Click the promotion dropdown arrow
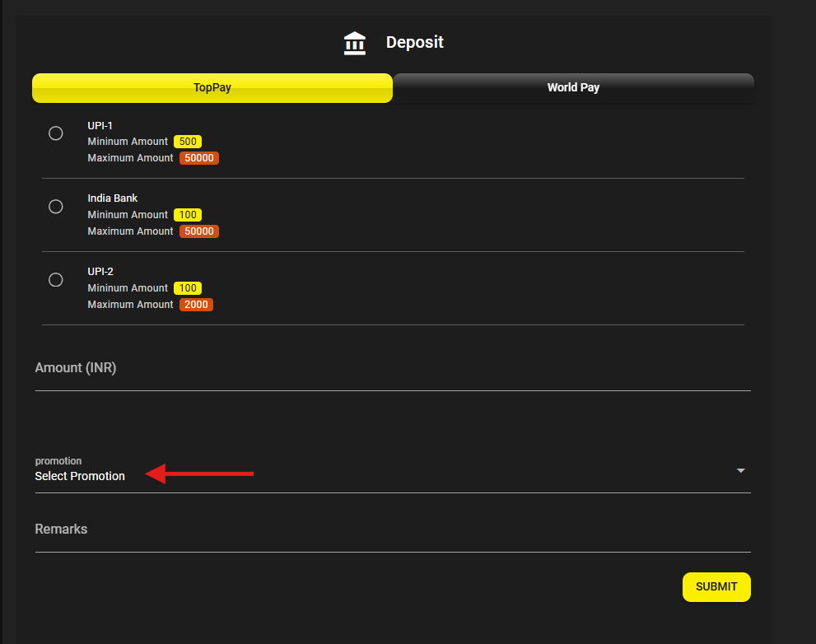Viewport: 816px width, 644px height. 740,470
